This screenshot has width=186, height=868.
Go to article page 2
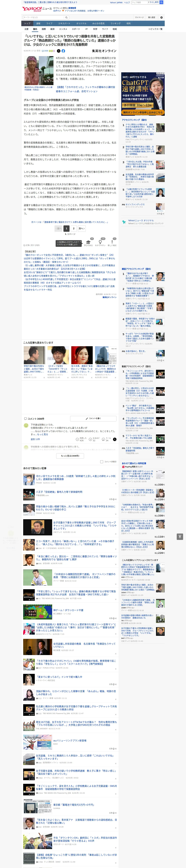(74, 228)
